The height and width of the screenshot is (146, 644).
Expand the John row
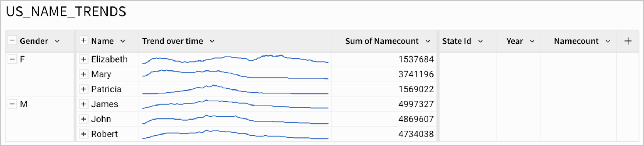coord(84,119)
